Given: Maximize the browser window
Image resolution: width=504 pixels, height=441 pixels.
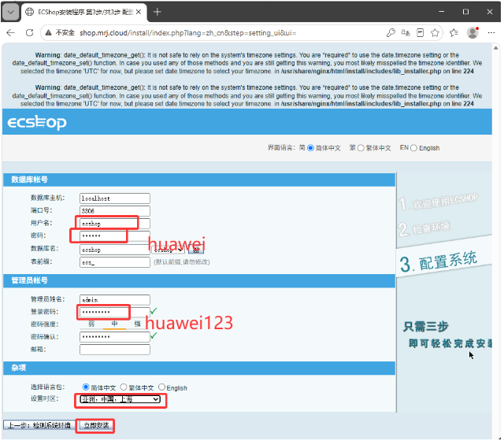Looking at the screenshot, I should click(465, 12).
